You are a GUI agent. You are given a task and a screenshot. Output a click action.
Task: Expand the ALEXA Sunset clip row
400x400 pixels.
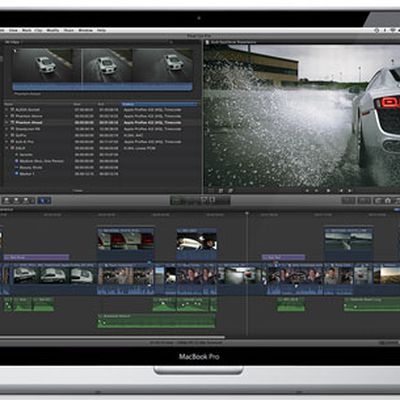[x=7, y=109]
